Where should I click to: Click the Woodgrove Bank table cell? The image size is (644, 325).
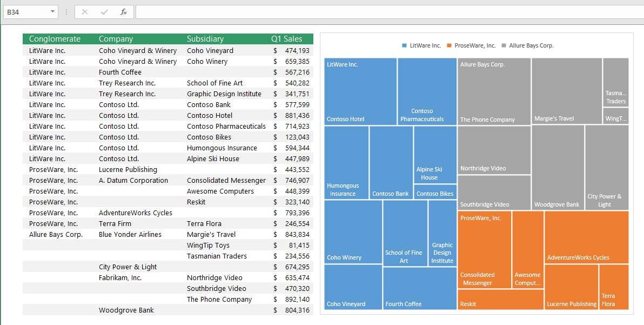[x=126, y=310]
